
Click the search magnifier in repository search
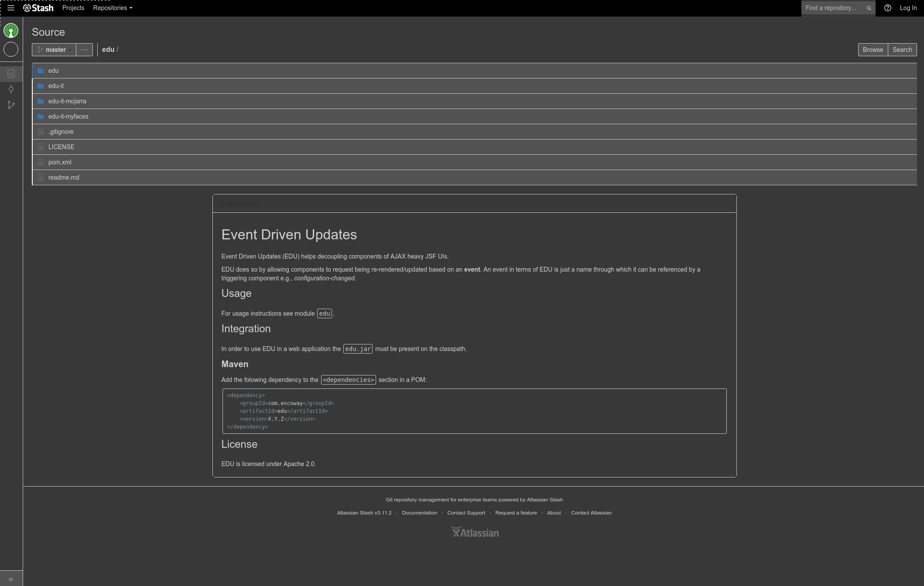[x=869, y=8]
